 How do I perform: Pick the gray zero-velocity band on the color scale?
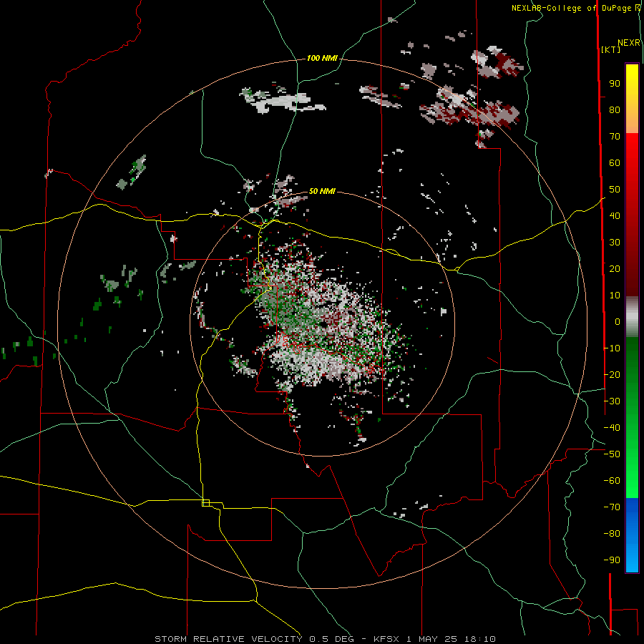click(x=632, y=317)
